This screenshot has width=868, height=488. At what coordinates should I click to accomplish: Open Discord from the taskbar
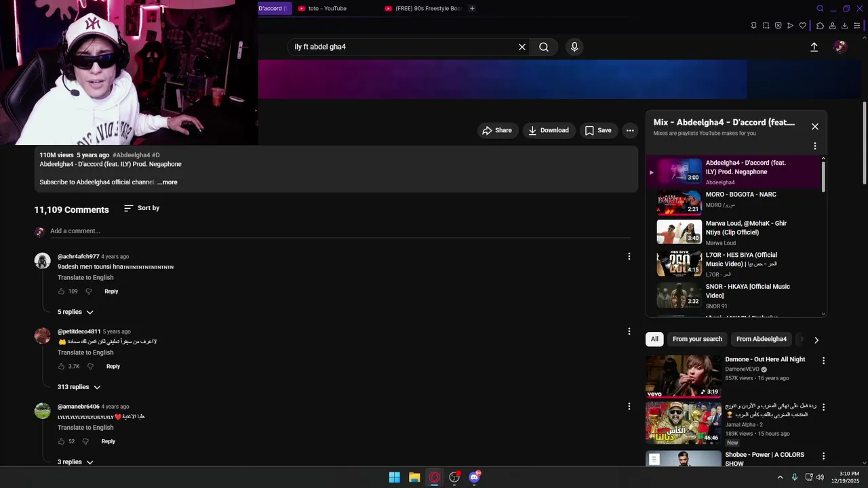pos(474,477)
